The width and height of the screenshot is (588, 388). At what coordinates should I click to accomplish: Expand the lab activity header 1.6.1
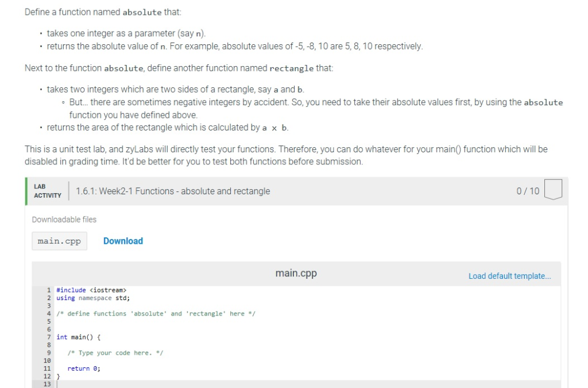pos(172,190)
